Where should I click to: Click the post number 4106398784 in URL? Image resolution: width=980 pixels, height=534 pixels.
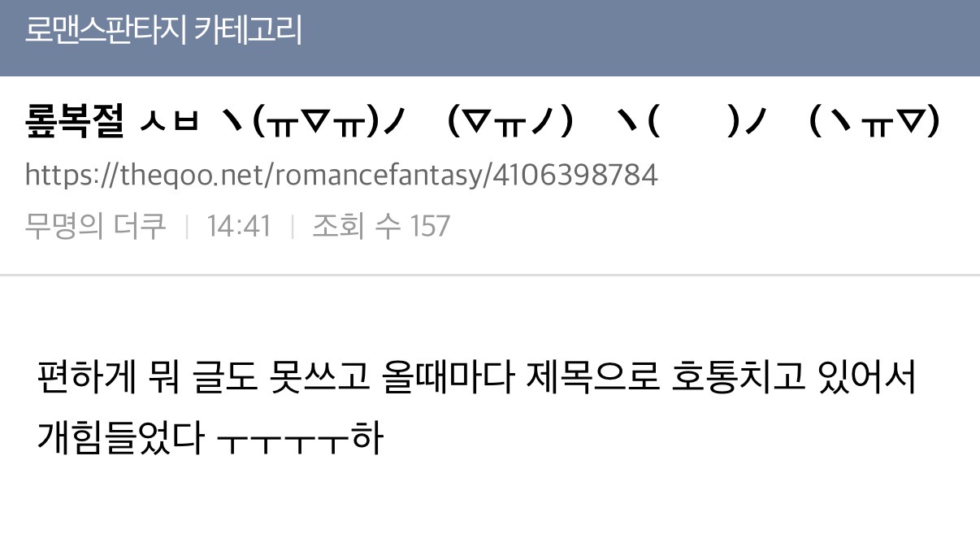coord(575,174)
